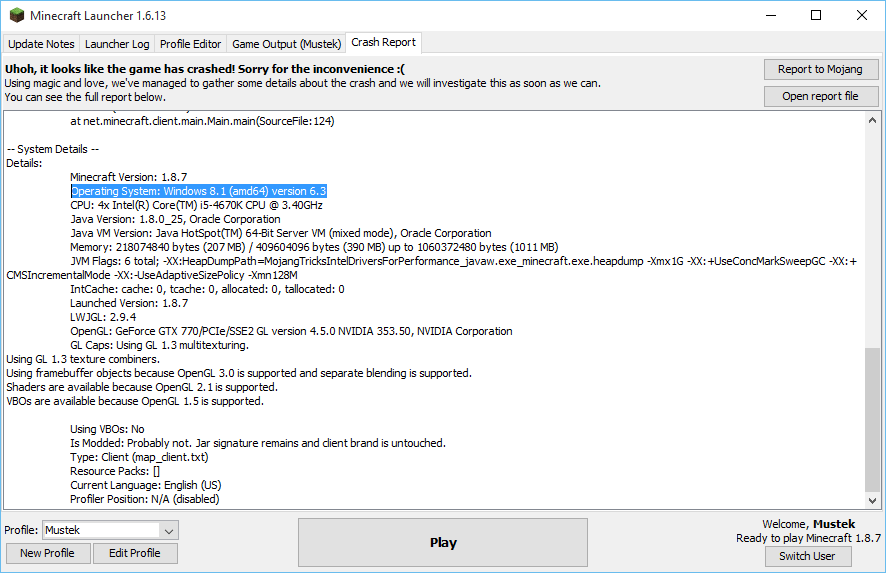Click the Profile dropdown arrow
Screen dimensions: 886x573
[168, 531]
